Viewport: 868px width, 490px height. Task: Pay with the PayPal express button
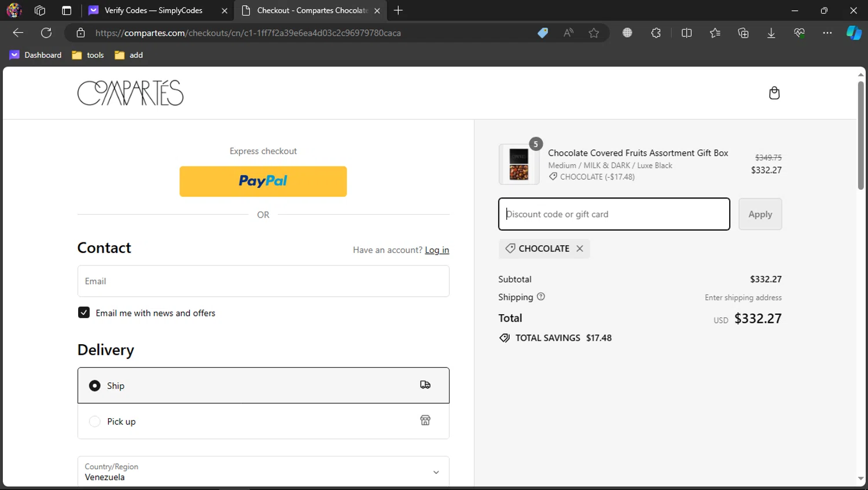tap(263, 182)
